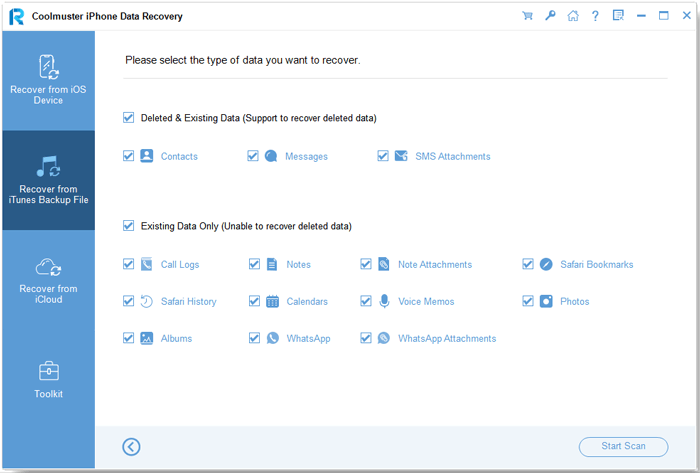This screenshot has height=473, width=700.
Task: Click the back arrow circle icon
Action: point(131,447)
